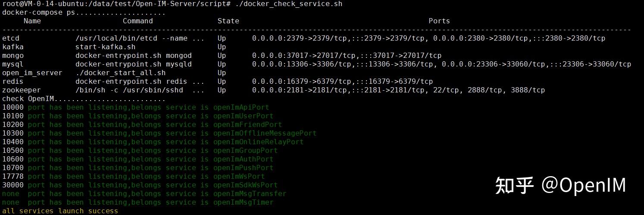644x215 pixels.
Task: Select the kafka container name
Action: click(x=13, y=47)
